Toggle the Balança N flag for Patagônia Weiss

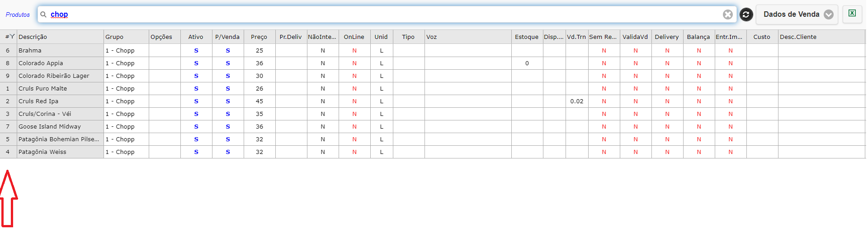[x=699, y=152]
